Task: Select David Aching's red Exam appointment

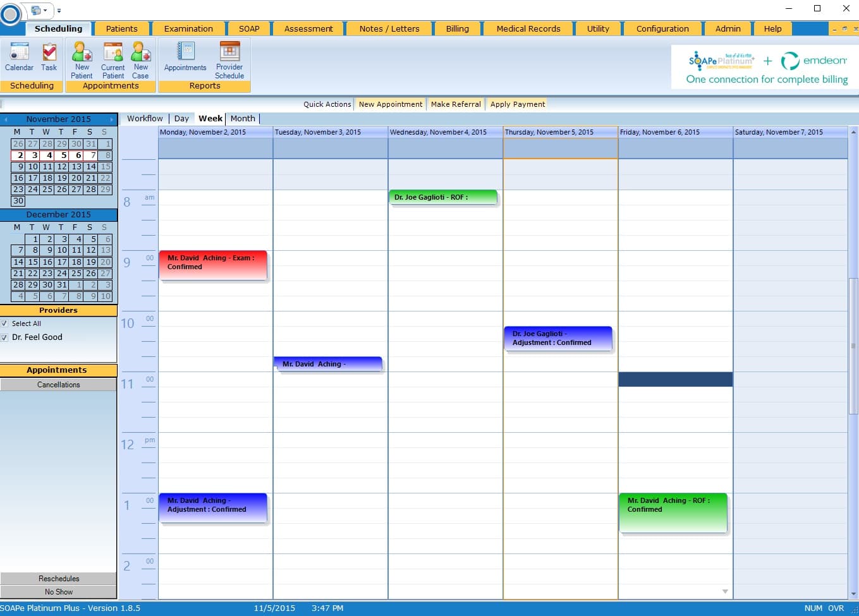Action: [213, 265]
